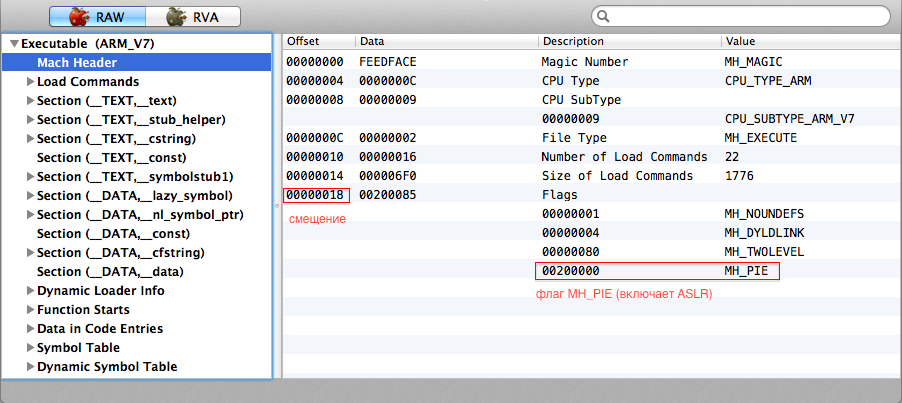This screenshot has width=902, height=403.
Task: Select the FEEDFACE data cell
Action: (388, 62)
